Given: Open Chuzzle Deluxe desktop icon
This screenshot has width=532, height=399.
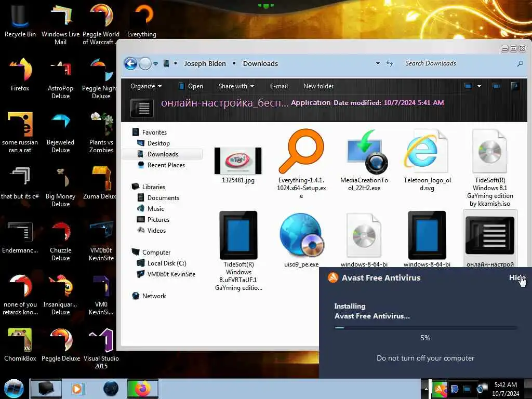Looking at the screenshot, I should 60,240.
